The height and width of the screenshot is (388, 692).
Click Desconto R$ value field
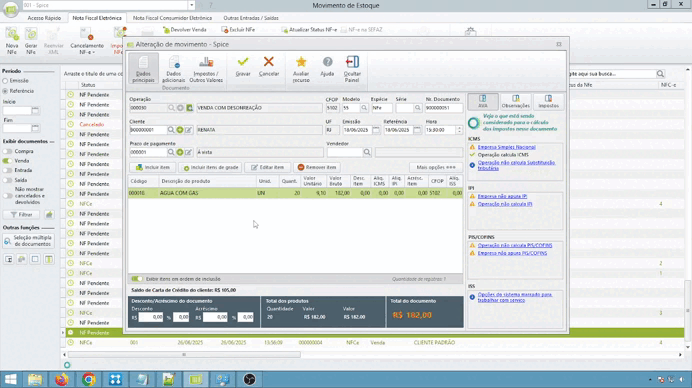pos(151,317)
